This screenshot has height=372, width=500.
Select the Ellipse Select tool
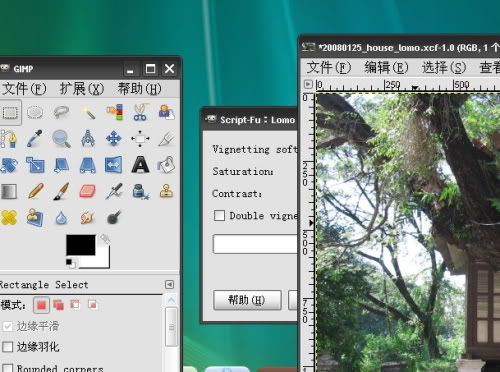coord(35,112)
